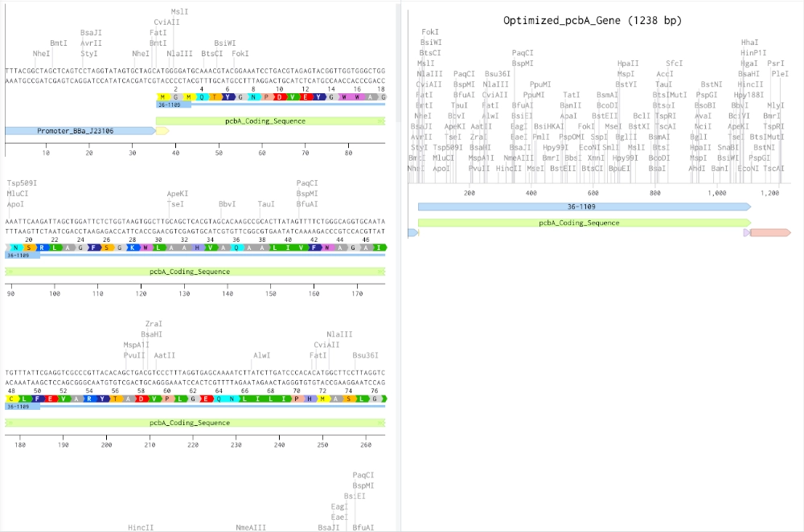
Task: Click the HhaI enzyme in the overview map
Action: coord(749,42)
